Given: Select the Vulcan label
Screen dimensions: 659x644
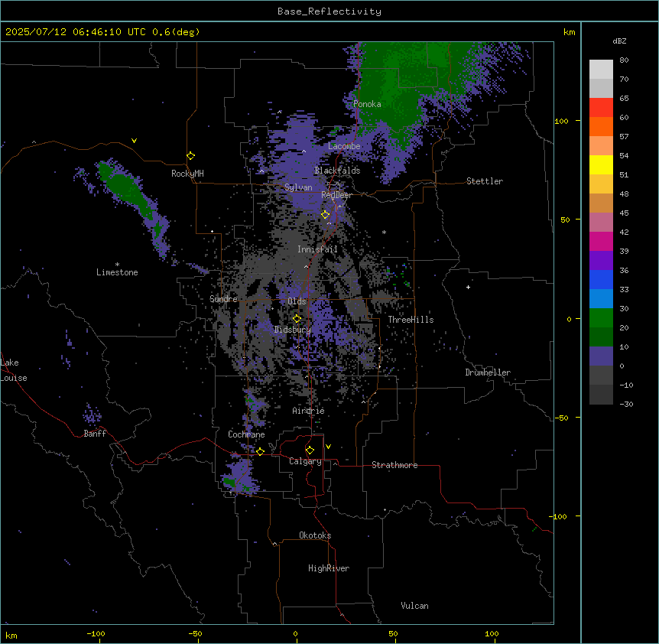Looking at the screenshot, I should (415, 606).
